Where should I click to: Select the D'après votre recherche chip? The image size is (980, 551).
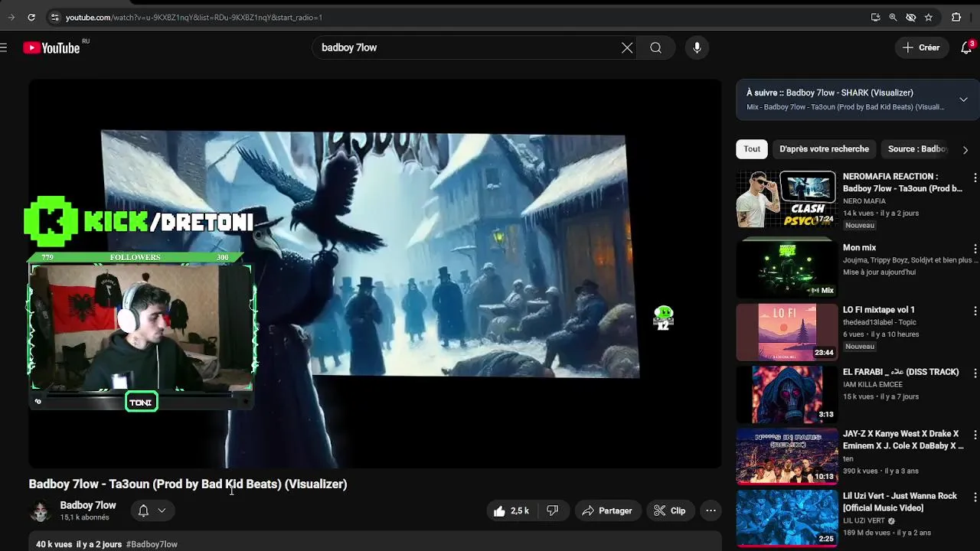tap(824, 149)
